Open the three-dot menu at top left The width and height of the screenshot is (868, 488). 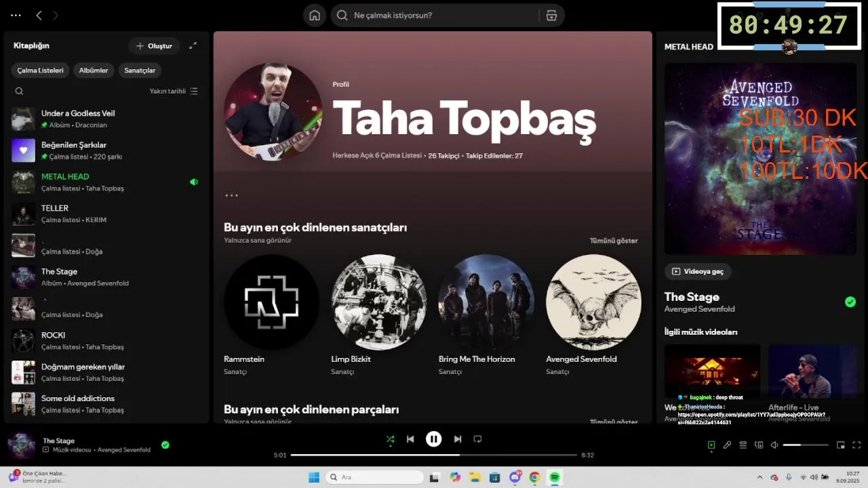pyautogui.click(x=16, y=15)
